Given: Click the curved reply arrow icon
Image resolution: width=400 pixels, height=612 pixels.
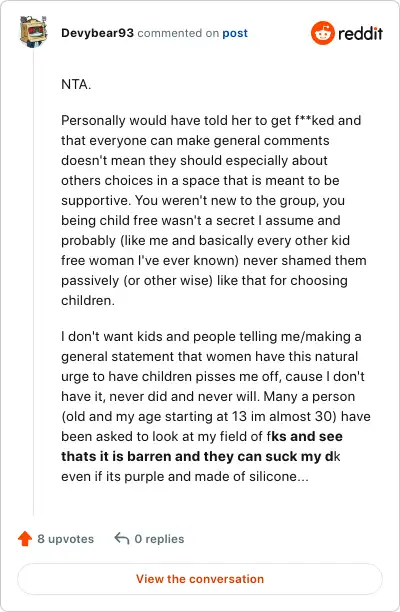Looking at the screenshot, I should (122, 539).
